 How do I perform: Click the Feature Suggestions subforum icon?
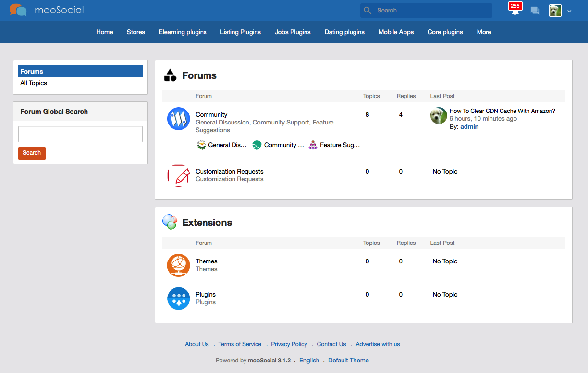(313, 145)
